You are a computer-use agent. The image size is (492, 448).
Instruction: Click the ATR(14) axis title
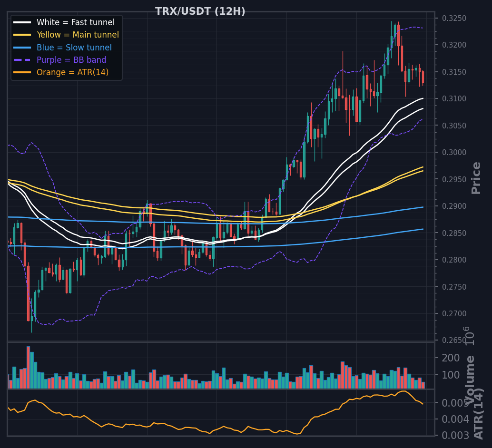[478, 413]
